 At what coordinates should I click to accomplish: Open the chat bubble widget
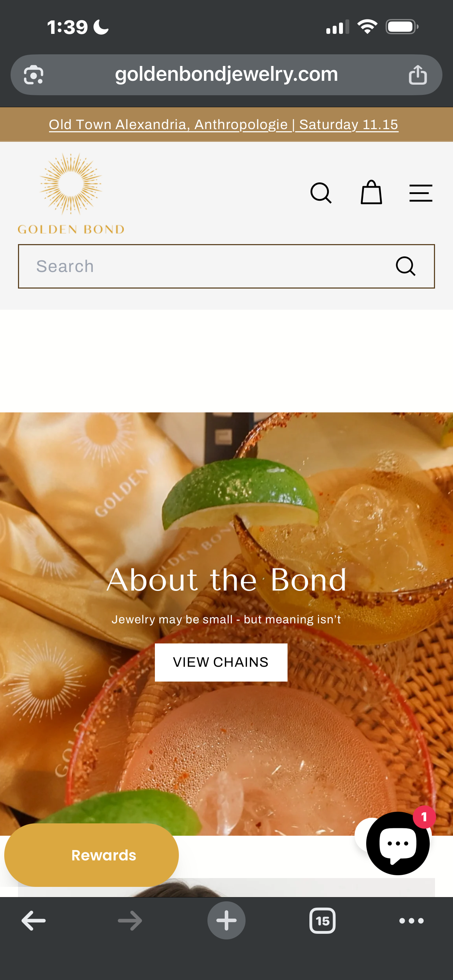coord(398,843)
